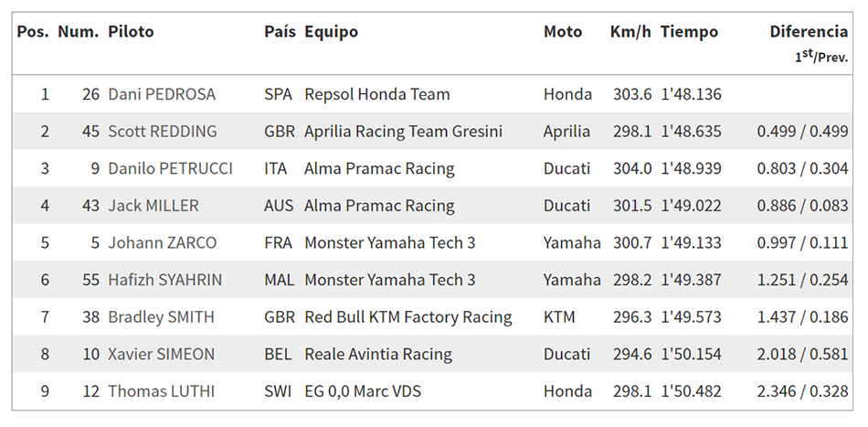Click Repsol Honda Team cell
The image size is (868, 427).
(377, 95)
